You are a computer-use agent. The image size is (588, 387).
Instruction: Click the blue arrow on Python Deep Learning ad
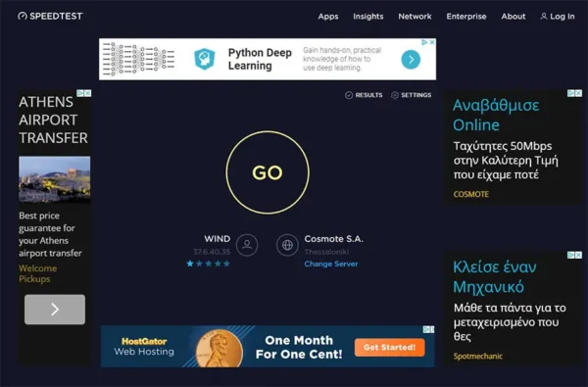[x=411, y=60]
